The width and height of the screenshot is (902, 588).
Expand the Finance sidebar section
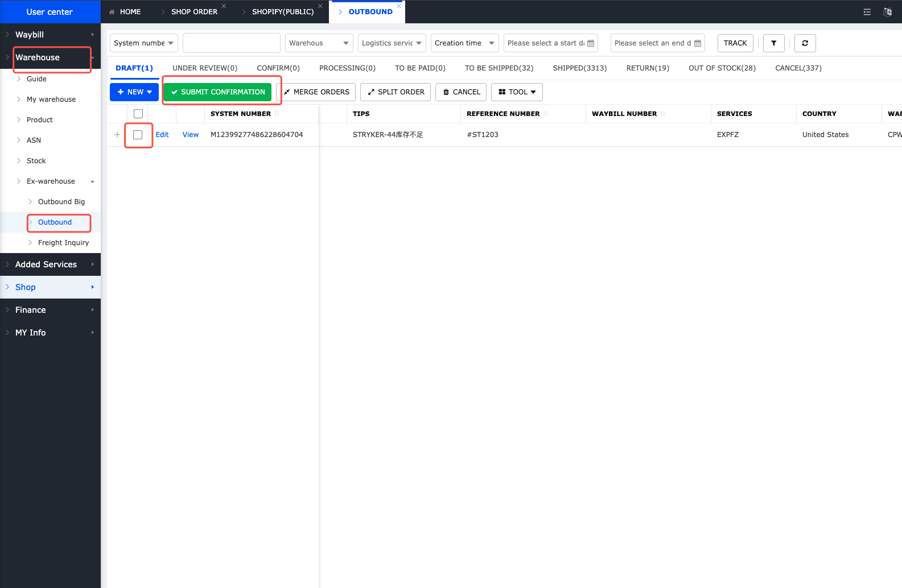click(x=50, y=310)
